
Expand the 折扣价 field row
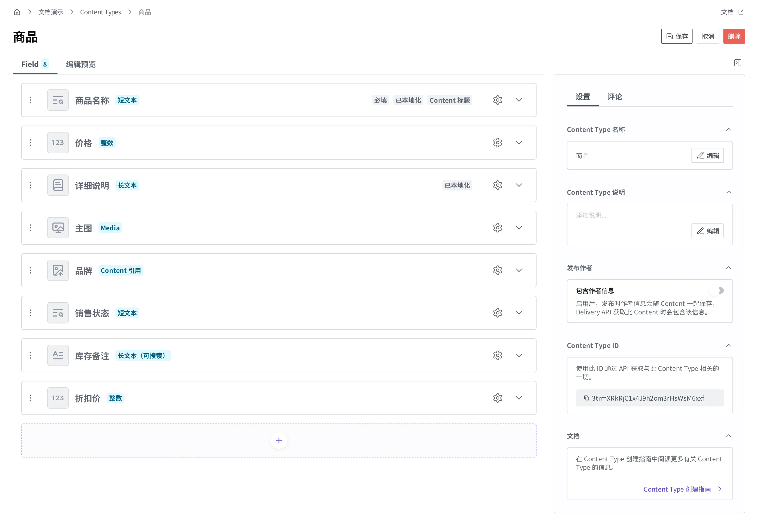[519, 398]
